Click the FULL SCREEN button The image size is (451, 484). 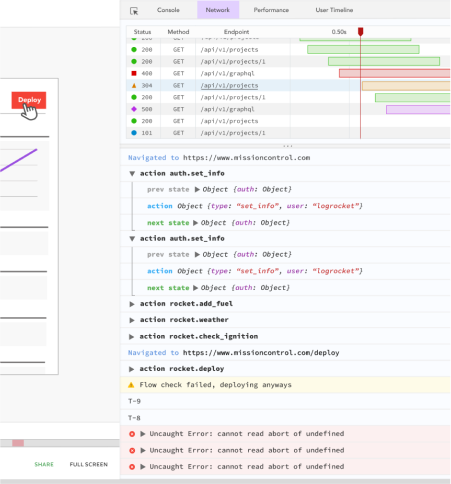[x=89, y=464]
